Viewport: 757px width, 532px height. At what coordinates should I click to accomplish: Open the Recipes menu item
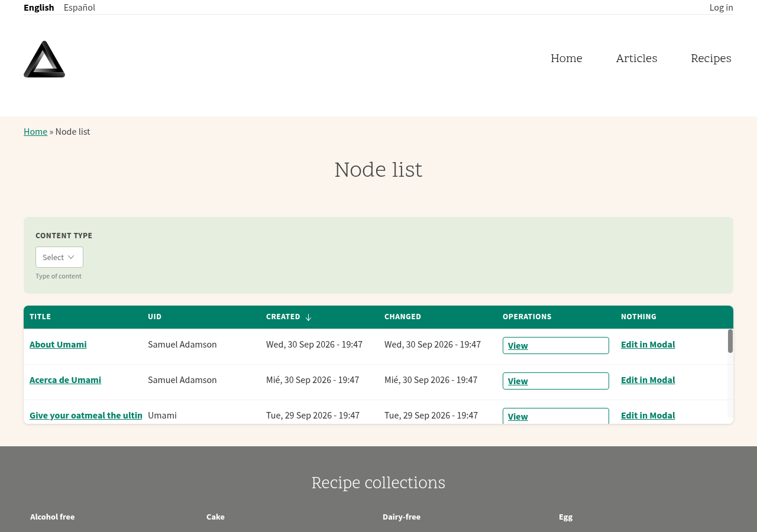click(711, 59)
